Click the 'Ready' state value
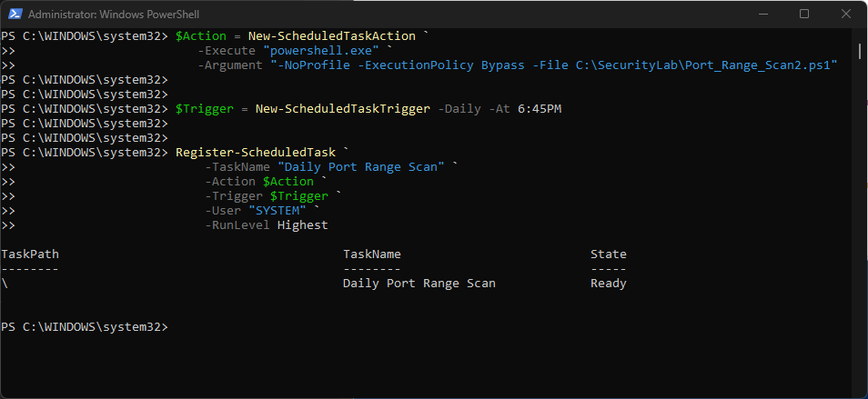The height and width of the screenshot is (399, 868). click(608, 283)
